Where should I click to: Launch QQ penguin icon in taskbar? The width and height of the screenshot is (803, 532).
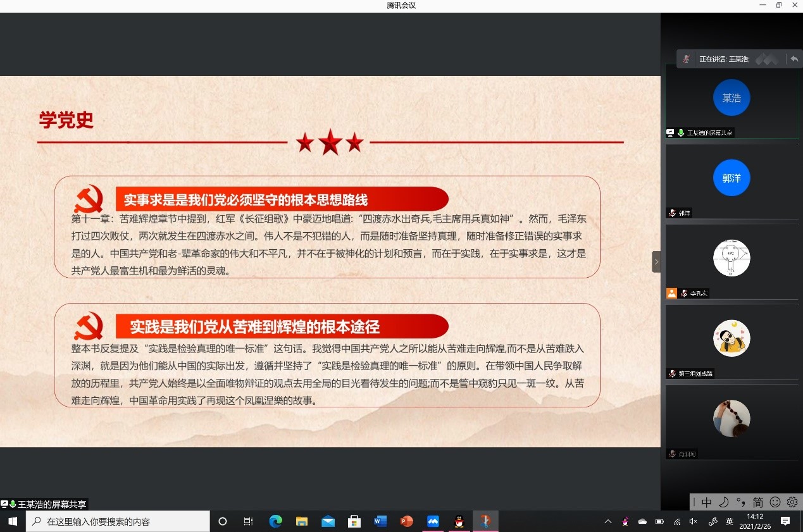(459, 522)
